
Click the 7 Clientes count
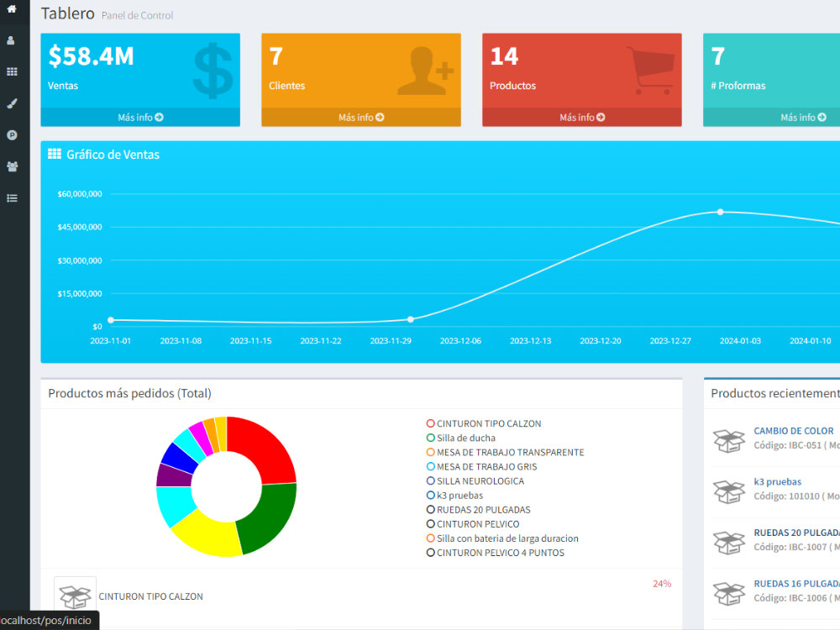pyautogui.click(x=276, y=56)
